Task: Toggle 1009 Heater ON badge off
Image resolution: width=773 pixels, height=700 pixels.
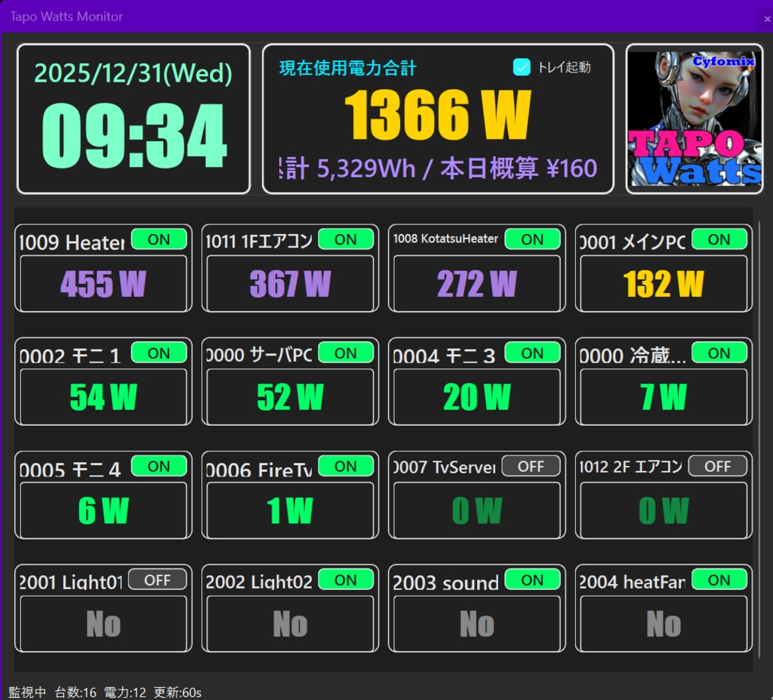Action: (x=159, y=239)
